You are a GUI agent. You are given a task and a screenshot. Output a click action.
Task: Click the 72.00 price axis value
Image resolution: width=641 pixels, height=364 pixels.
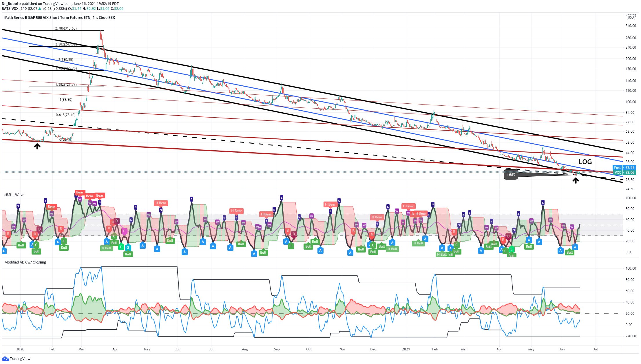(631, 122)
